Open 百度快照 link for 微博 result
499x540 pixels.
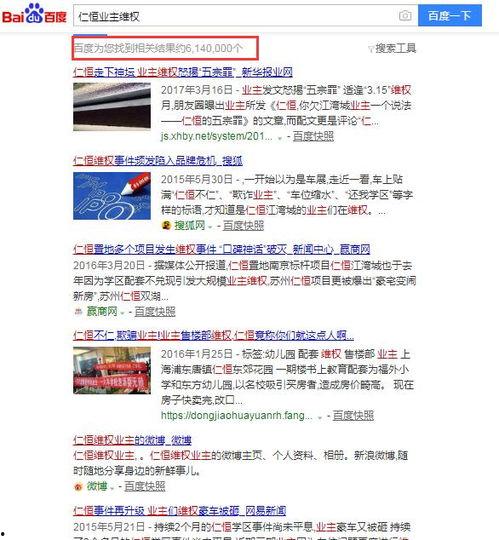tap(145, 486)
